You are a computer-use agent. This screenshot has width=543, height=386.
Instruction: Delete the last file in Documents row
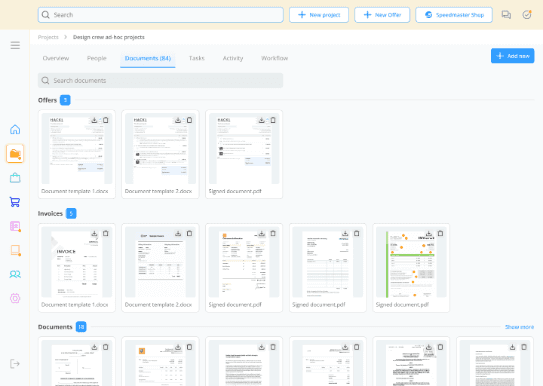[x=524, y=347]
